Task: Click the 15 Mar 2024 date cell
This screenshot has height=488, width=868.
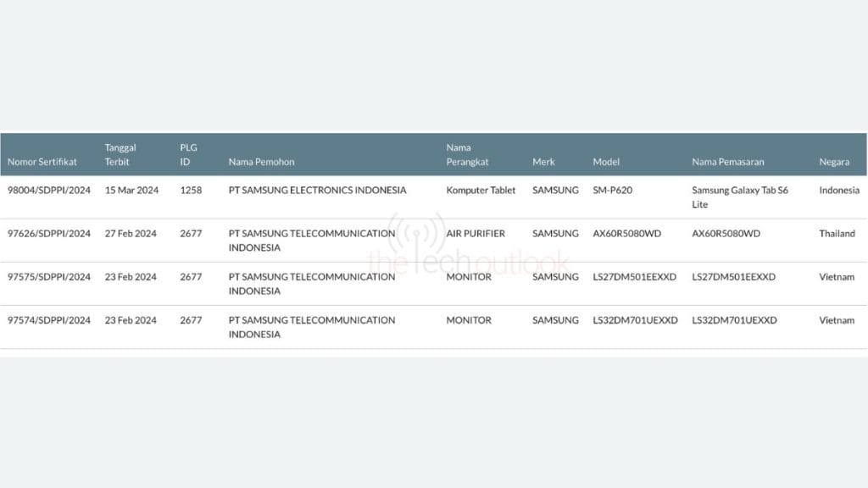Action: 131,191
